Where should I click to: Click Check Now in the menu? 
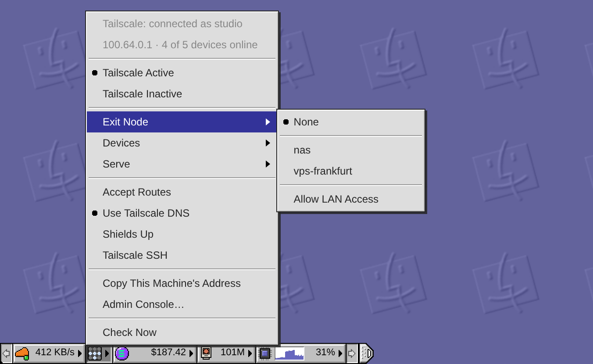[182, 332]
